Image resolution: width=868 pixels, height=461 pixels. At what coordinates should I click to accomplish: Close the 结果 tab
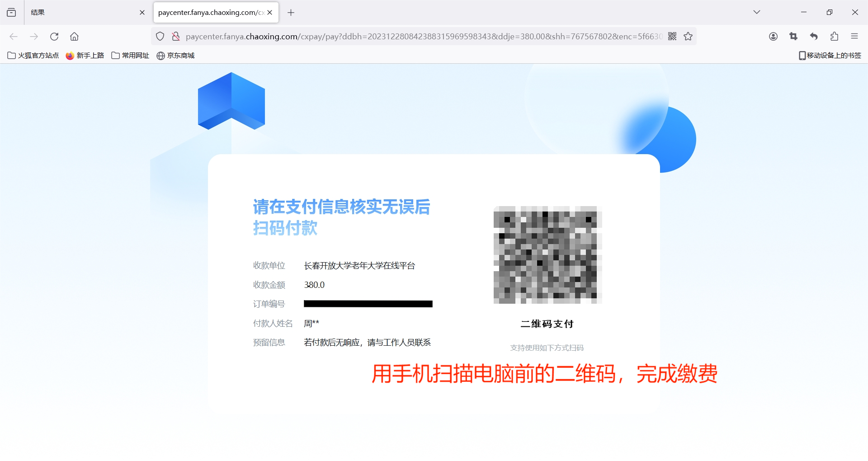(142, 13)
